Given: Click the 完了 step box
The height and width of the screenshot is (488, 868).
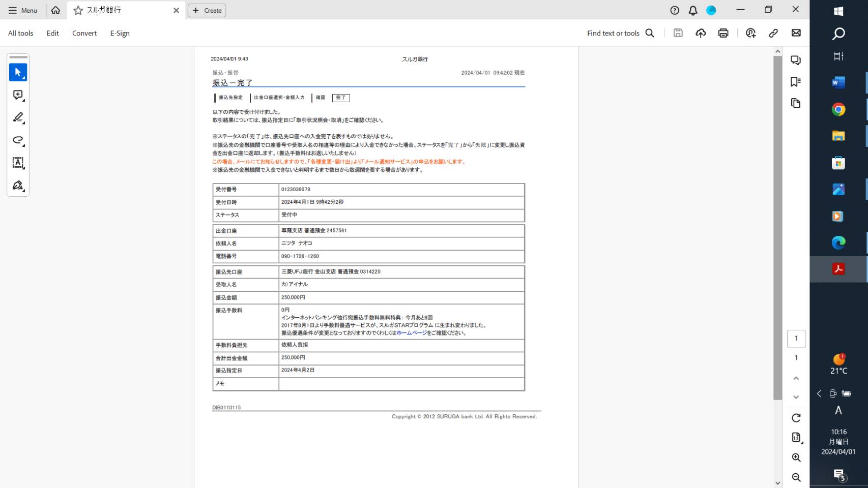Looking at the screenshot, I should (x=341, y=98).
